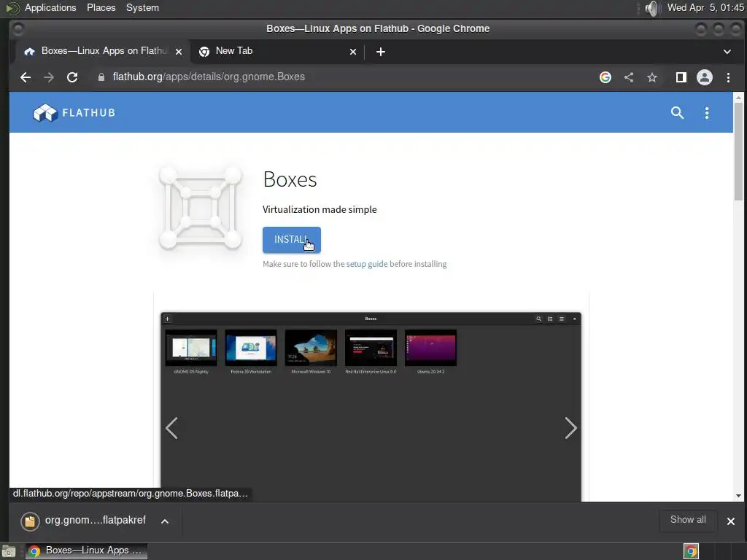Click show desktop icon in taskbar
The width and height of the screenshot is (747, 560).
pos(9,551)
